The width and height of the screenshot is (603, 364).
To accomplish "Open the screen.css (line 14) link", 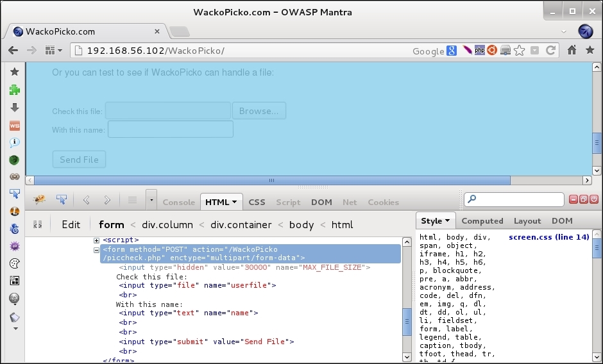I will (548, 237).
